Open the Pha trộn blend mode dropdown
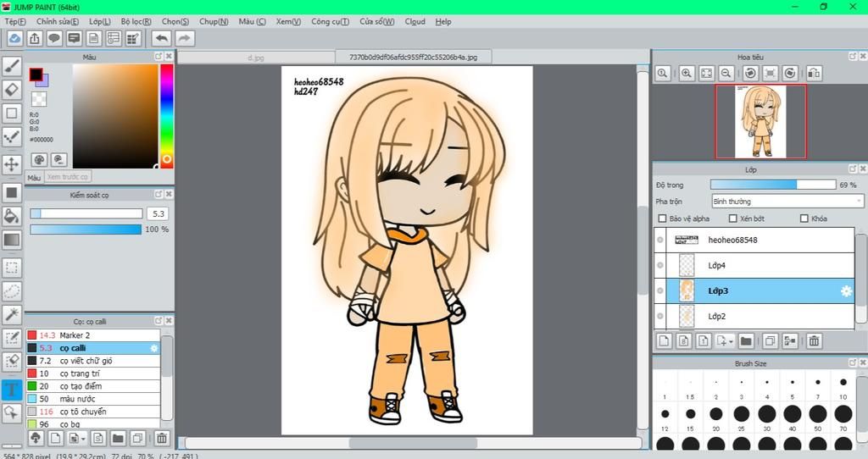The width and height of the screenshot is (868, 459). click(x=787, y=202)
